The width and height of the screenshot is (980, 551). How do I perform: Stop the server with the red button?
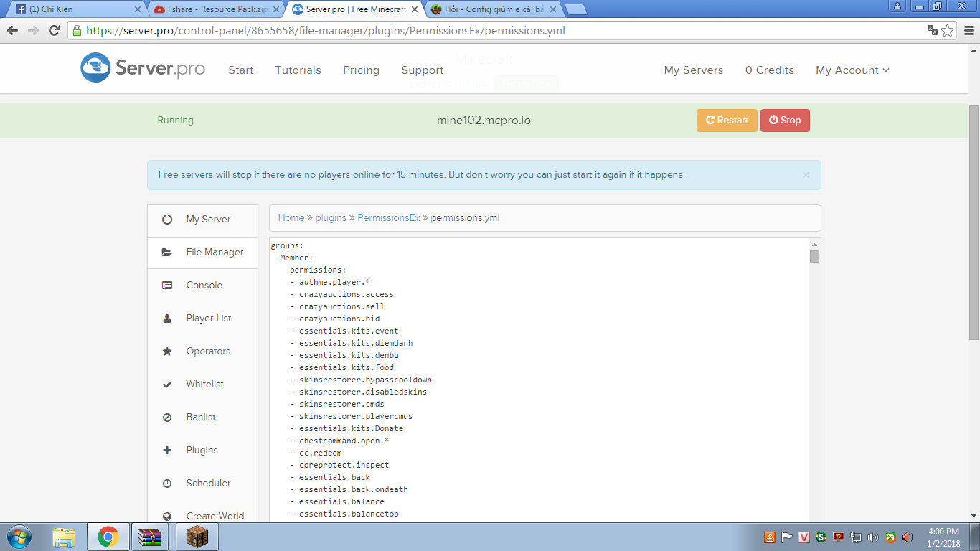785,121
